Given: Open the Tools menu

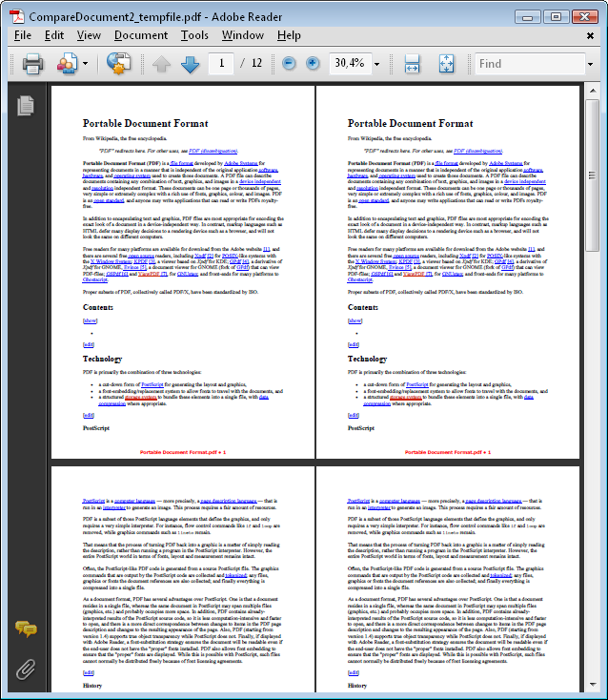Looking at the screenshot, I should 194,35.
